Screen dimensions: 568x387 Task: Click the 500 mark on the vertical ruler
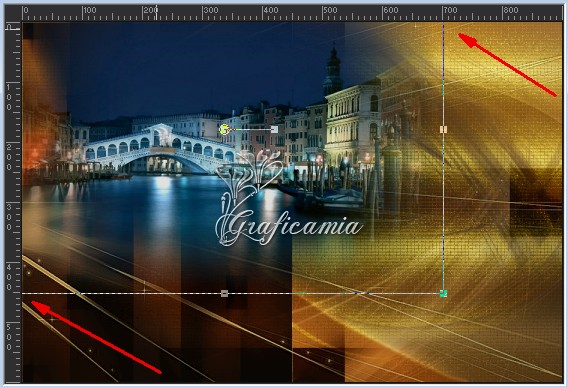pos(8,337)
